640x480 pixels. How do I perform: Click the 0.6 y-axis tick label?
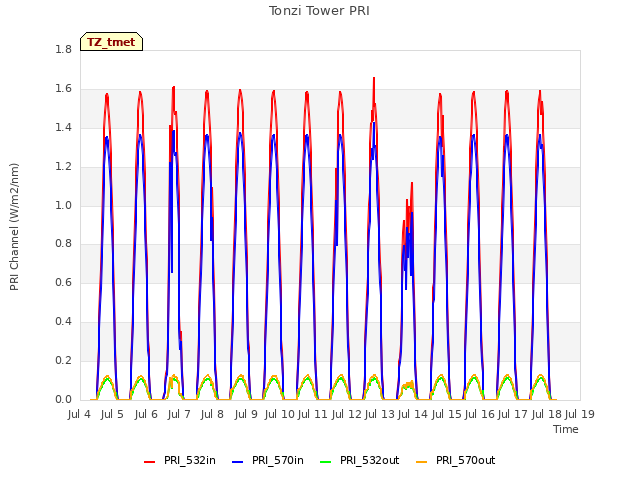coord(64,282)
